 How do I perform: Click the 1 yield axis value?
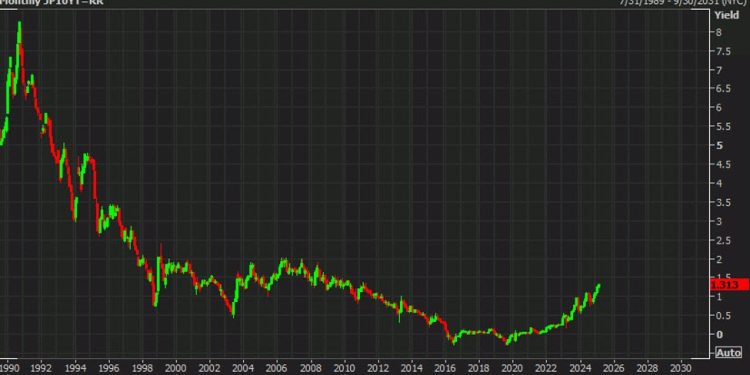tap(719, 297)
